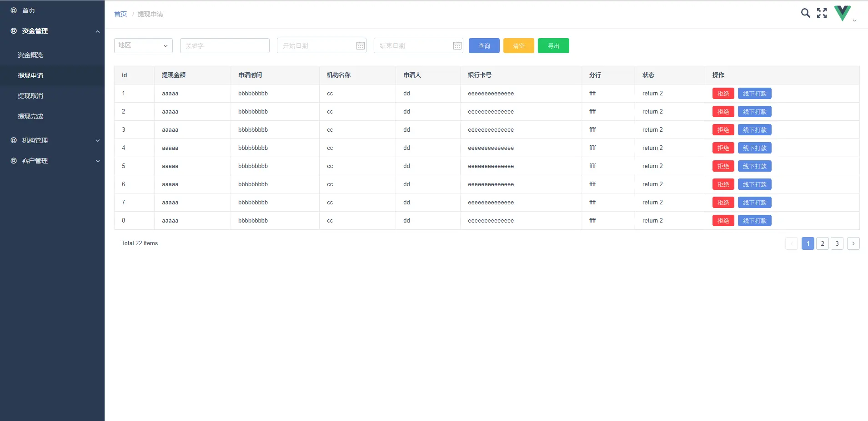Toggle fullscreen with the expand icon

point(822,13)
